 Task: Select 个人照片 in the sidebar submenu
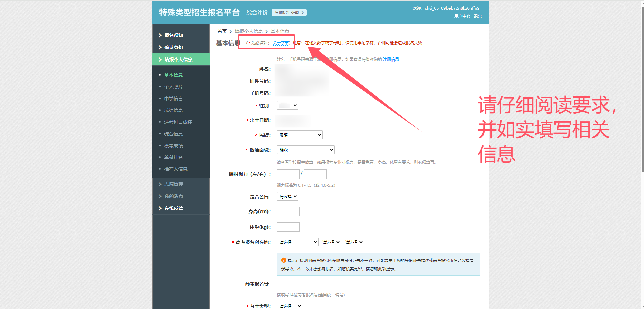tap(173, 87)
